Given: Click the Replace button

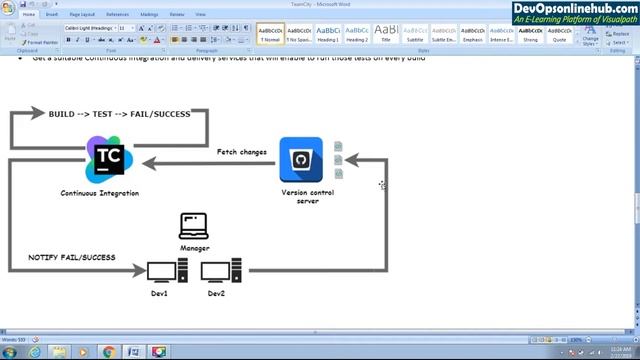Looking at the screenshot, I should tap(618, 34).
